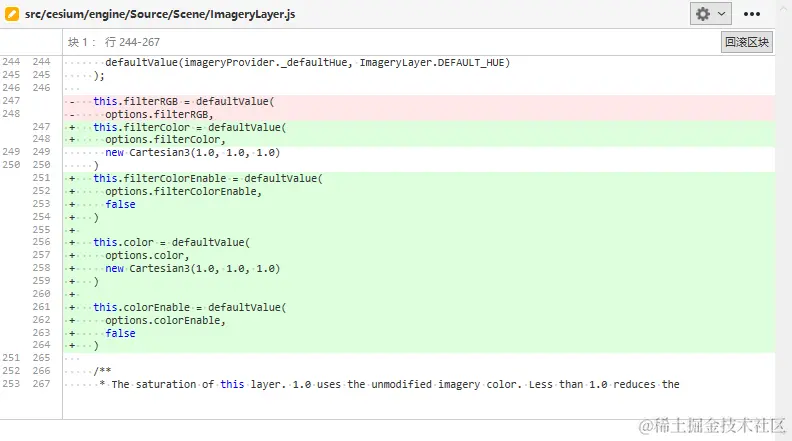Click added line this.filterColor = defaultValue(

point(190,127)
